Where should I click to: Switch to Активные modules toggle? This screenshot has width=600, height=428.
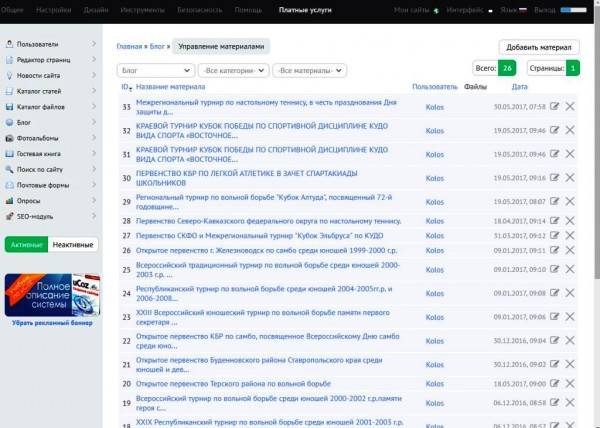(x=26, y=244)
